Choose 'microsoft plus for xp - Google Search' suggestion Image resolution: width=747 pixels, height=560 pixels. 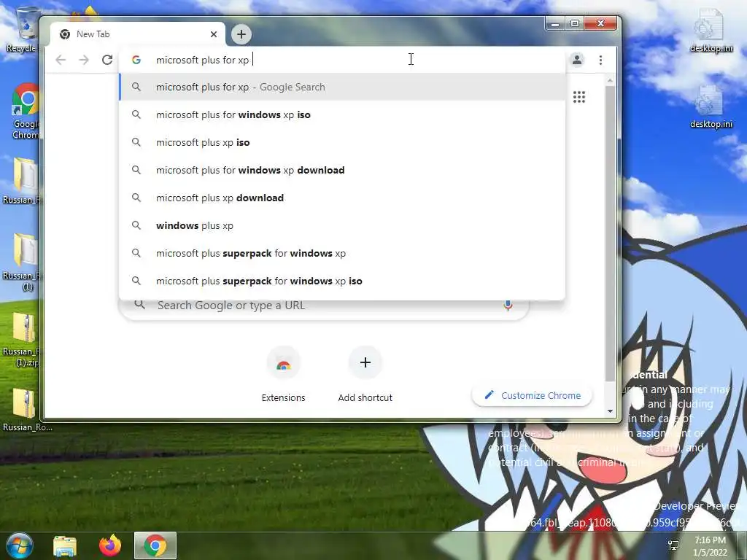pyautogui.click(x=342, y=87)
